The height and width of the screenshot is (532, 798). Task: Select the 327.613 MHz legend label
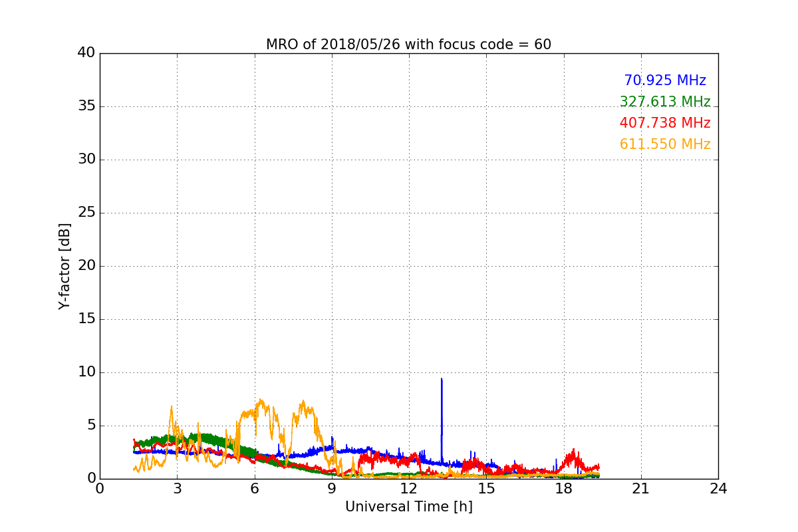(x=665, y=102)
